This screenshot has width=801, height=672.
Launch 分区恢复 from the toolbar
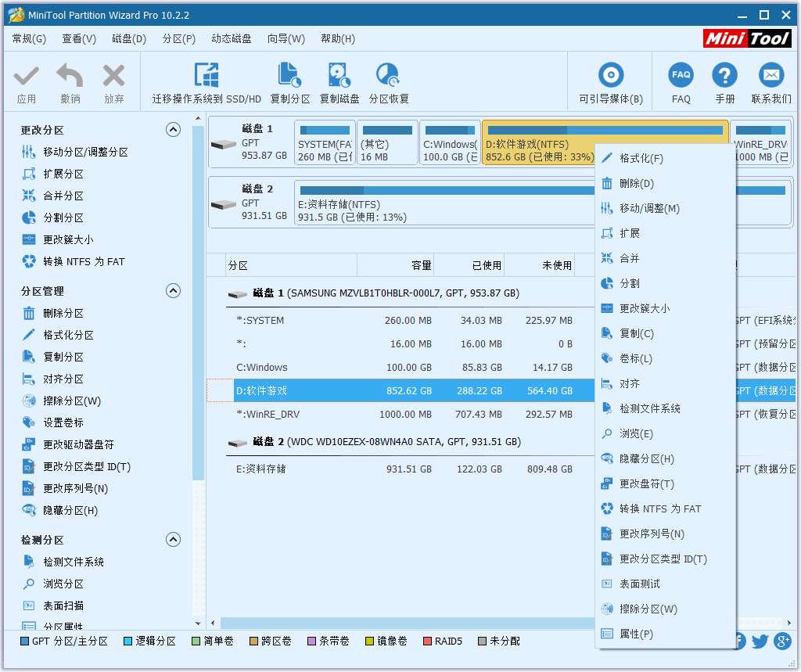(389, 76)
